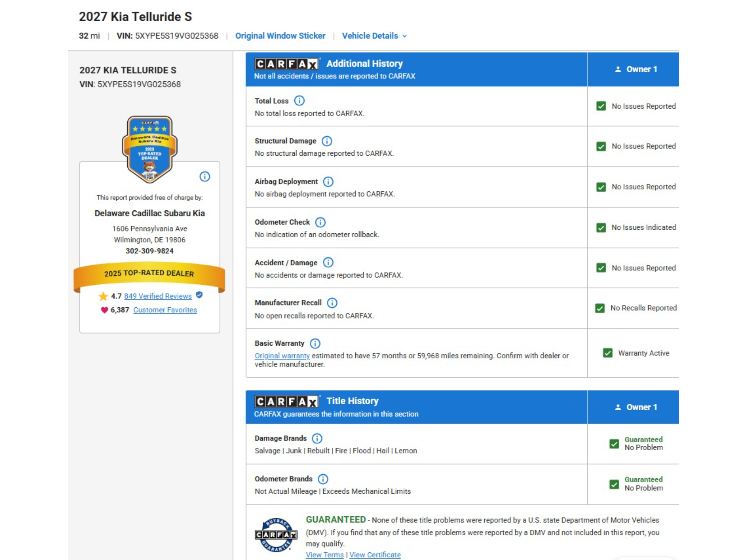Open the Structural Damage info icon
This screenshot has width=747, height=560.
coord(327,141)
